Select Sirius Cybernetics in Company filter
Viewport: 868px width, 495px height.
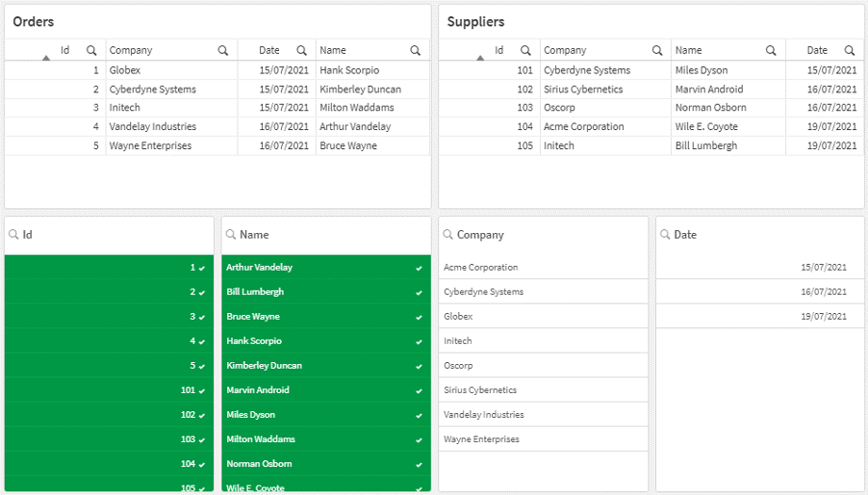543,390
